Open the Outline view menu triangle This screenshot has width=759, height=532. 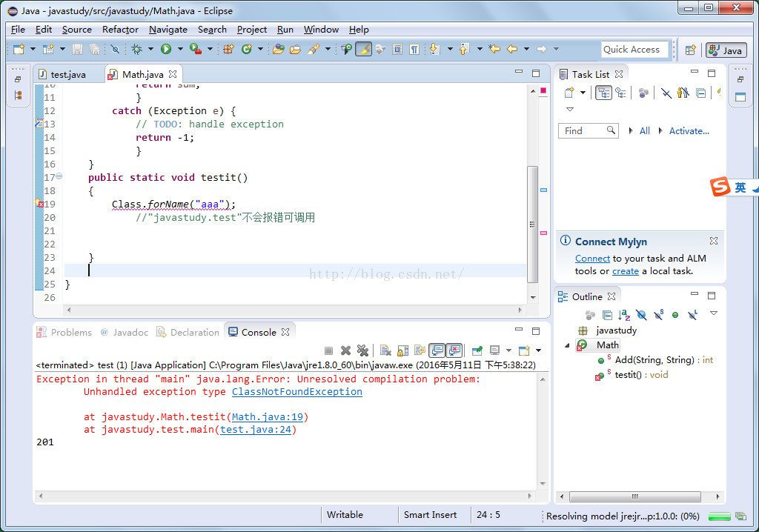714,313
